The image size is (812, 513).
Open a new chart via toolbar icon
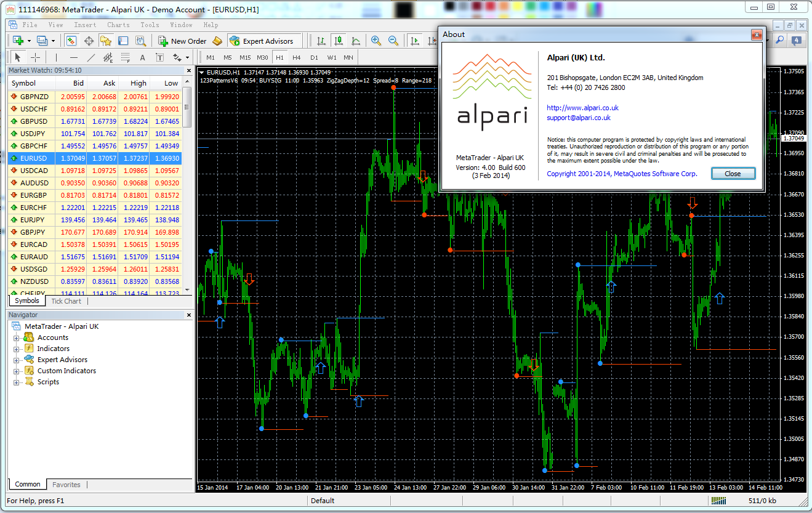pyautogui.click(x=17, y=41)
